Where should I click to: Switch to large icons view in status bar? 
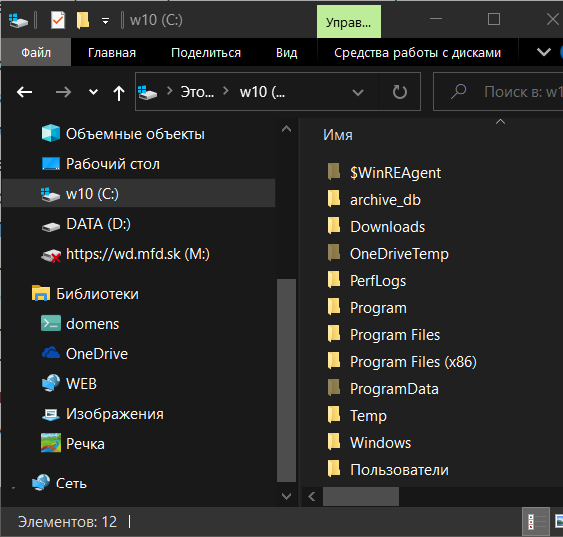tap(558, 522)
